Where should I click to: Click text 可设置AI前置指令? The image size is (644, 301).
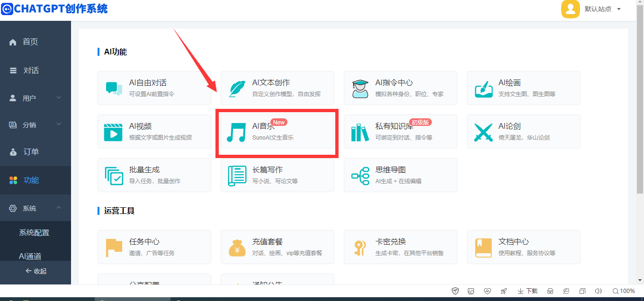(152, 94)
